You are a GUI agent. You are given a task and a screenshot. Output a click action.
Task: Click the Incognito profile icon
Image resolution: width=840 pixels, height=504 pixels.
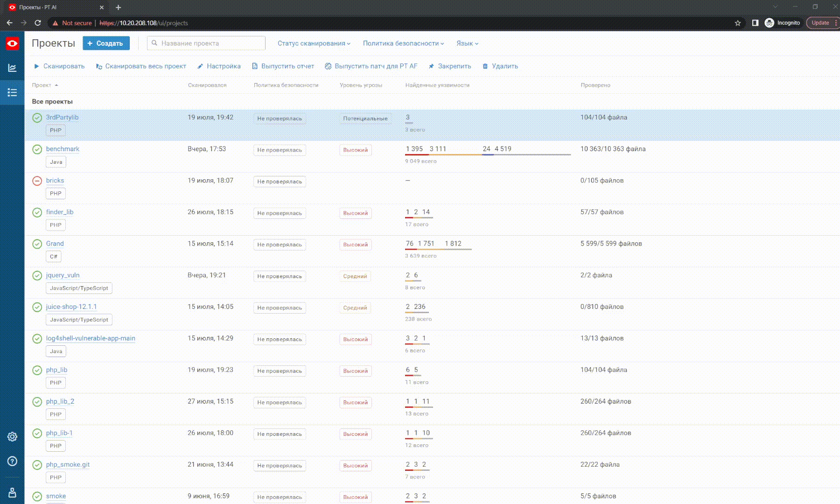pyautogui.click(x=770, y=23)
